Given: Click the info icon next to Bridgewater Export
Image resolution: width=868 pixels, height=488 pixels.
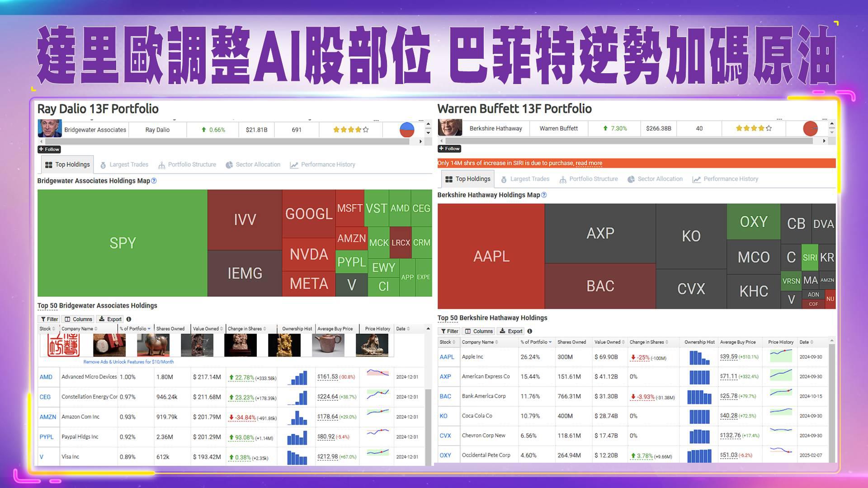Looking at the screenshot, I should 129,319.
